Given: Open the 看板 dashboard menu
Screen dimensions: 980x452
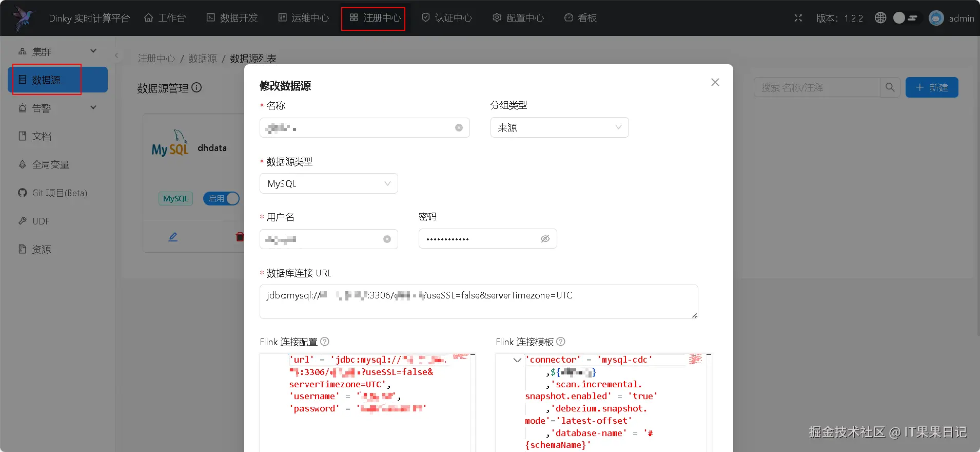Looking at the screenshot, I should click(x=580, y=18).
